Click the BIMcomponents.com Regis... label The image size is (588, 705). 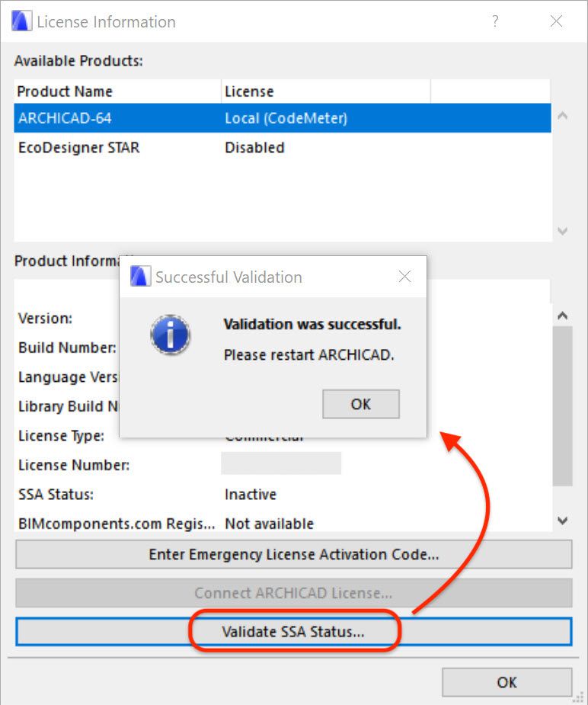coord(117,524)
